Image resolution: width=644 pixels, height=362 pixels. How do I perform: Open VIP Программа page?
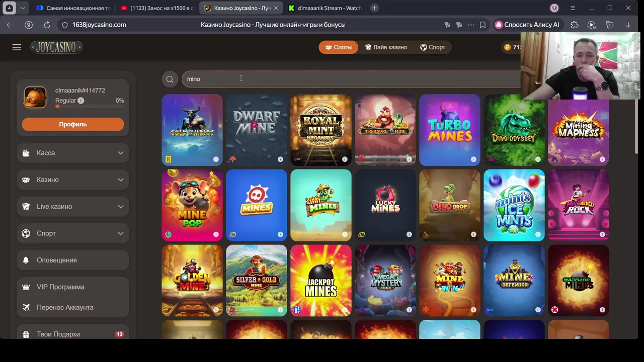(73, 287)
